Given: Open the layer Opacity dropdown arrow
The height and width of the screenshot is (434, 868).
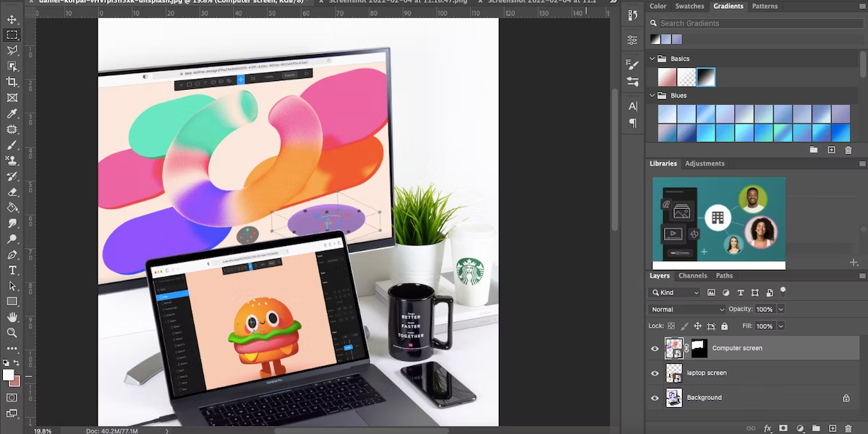Looking at the screenshot, I should pos(780,310).
